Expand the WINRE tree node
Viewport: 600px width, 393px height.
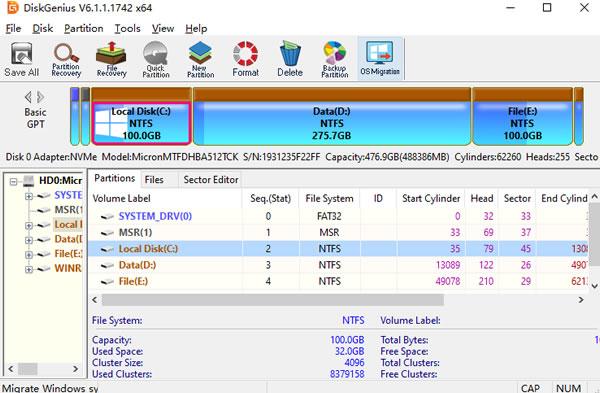[28, 269]
